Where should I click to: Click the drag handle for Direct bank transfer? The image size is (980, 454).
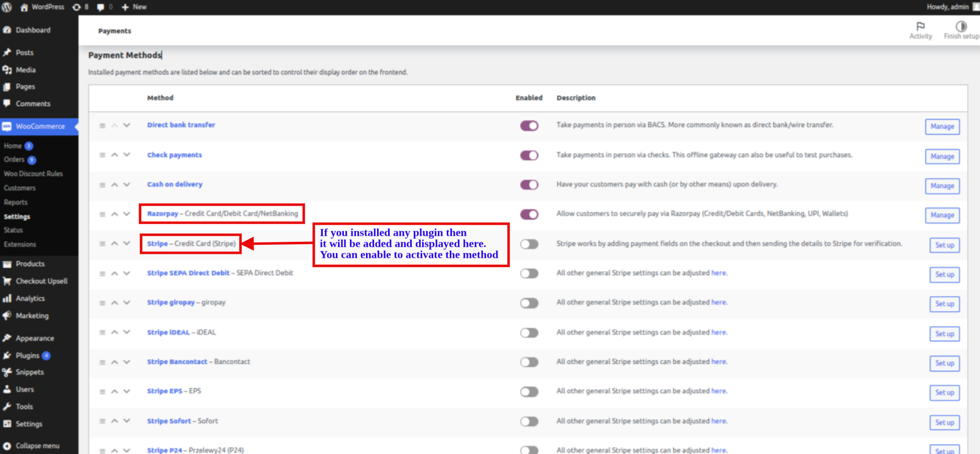102,125
